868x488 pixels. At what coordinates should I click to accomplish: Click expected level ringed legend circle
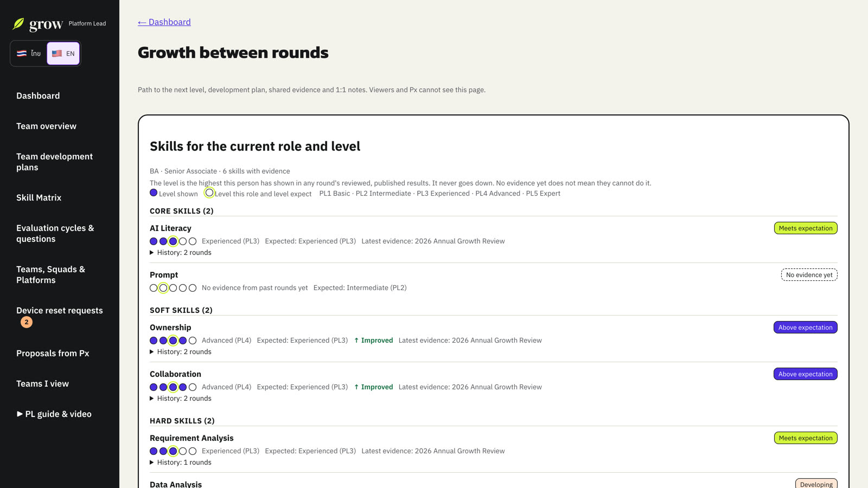209,193
